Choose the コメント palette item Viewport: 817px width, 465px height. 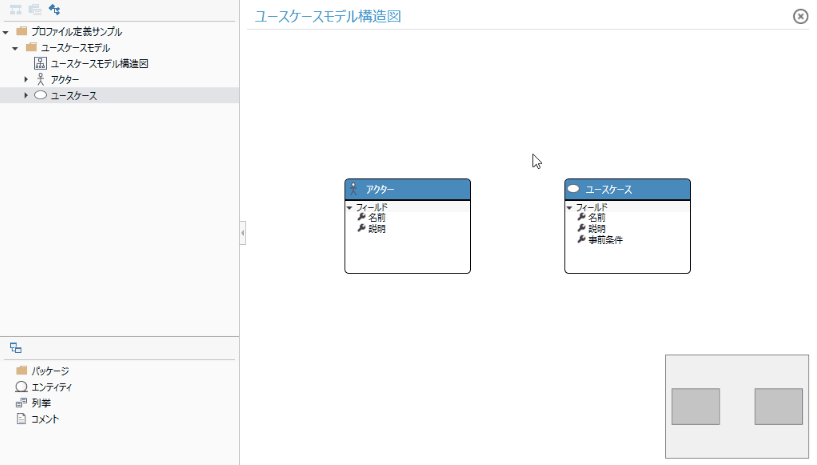44,419
